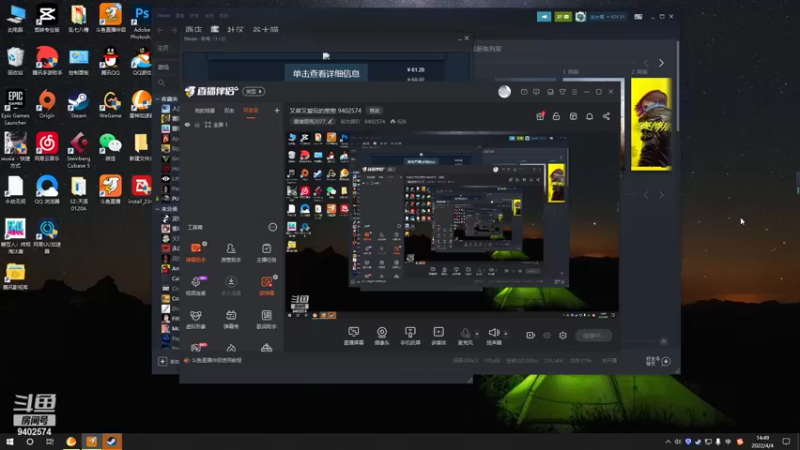
Task: Open the 歌词助手 tool icon
Action: [x=266, y=318]
